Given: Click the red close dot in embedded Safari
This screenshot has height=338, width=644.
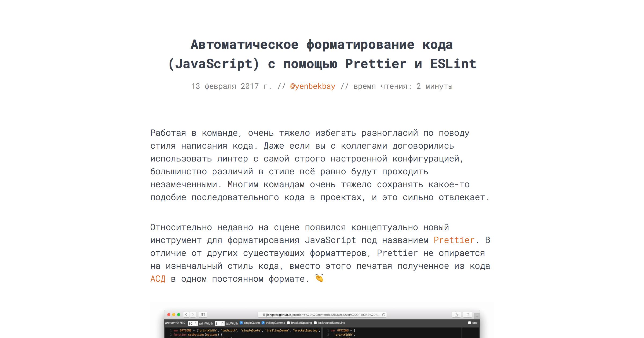Looking at the screenshot, I should (x=169, y=315).
